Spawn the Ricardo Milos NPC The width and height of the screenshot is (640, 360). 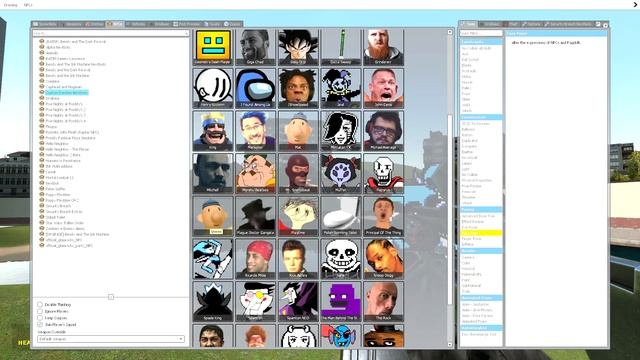(256, 258)
